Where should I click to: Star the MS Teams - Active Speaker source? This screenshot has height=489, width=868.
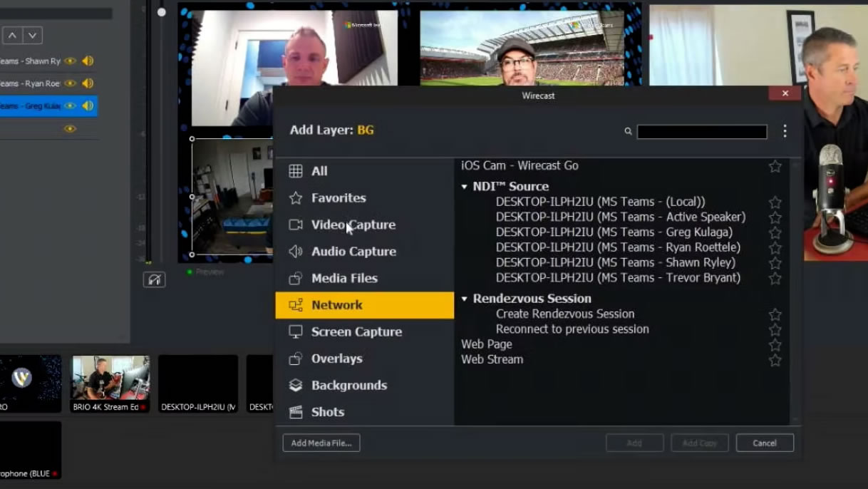click(775, 217)
